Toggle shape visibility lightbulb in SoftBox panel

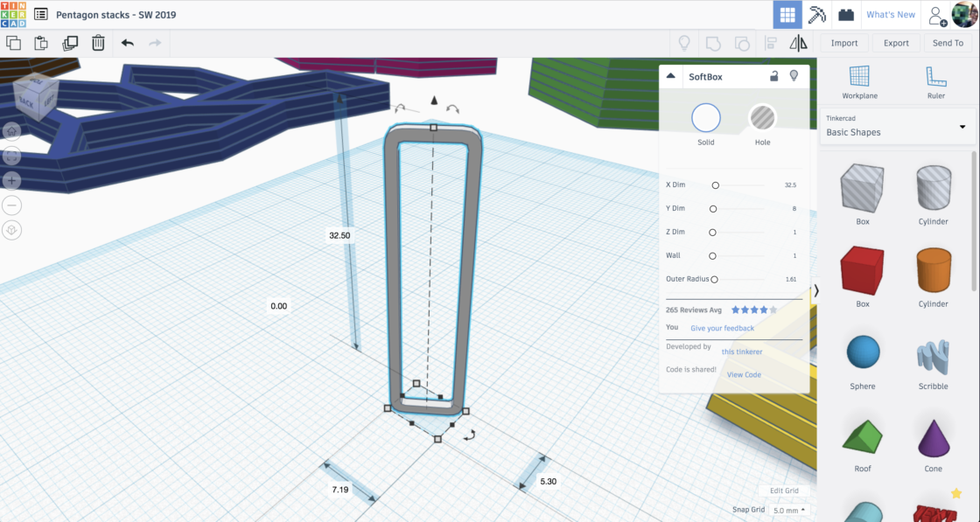coord(794,76)
